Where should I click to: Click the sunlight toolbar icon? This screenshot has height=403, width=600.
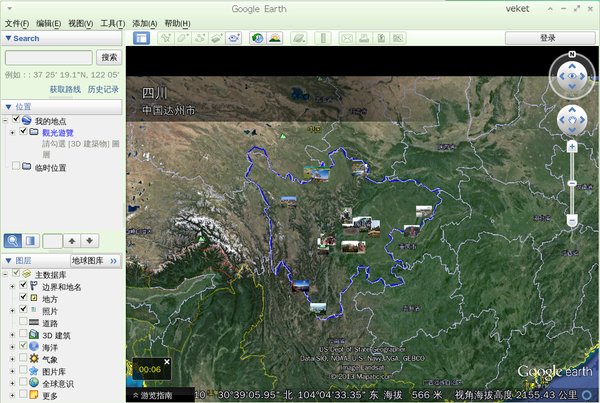pyautogui.click(x=274, y=38)
